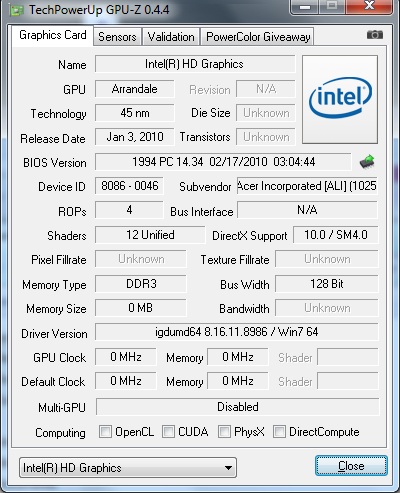Click the Close button
Screen dimensions: 400x493
click(351, 466)
